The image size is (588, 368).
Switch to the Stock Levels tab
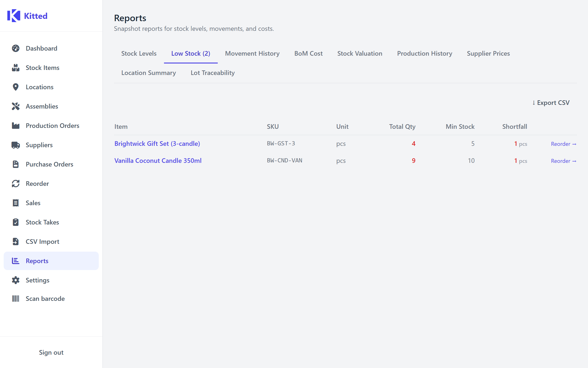(139, 54)
